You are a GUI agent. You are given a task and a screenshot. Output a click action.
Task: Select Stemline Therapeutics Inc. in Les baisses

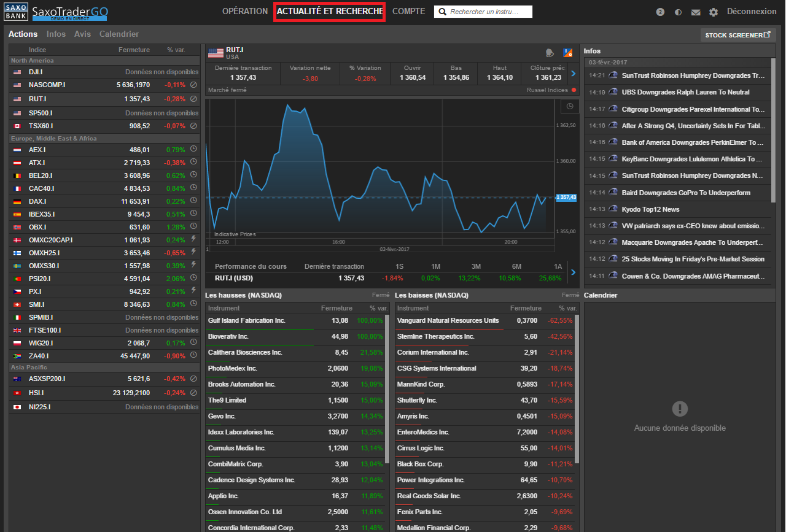click(484, 337)
